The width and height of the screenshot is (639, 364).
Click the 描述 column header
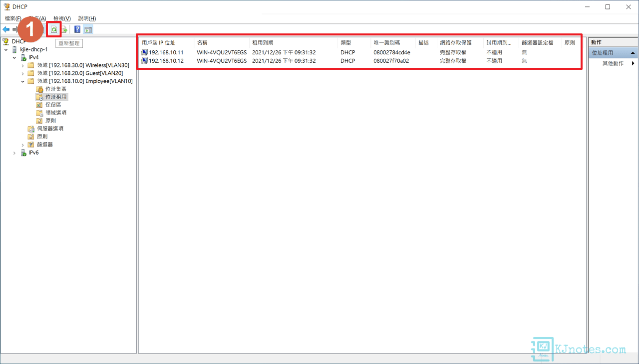coord(426,43)
